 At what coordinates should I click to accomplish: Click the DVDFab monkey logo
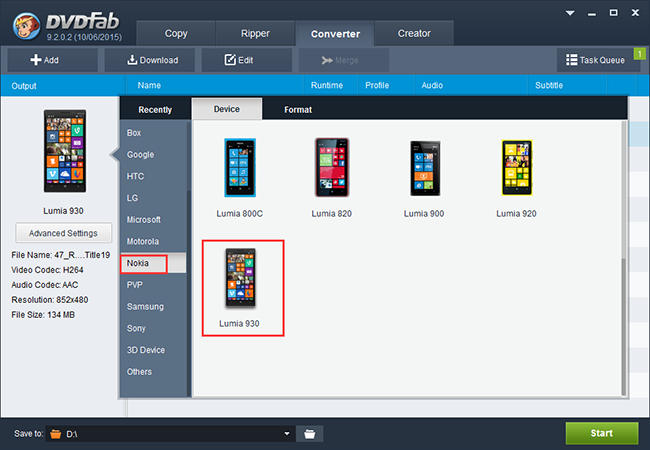[27, 26]
